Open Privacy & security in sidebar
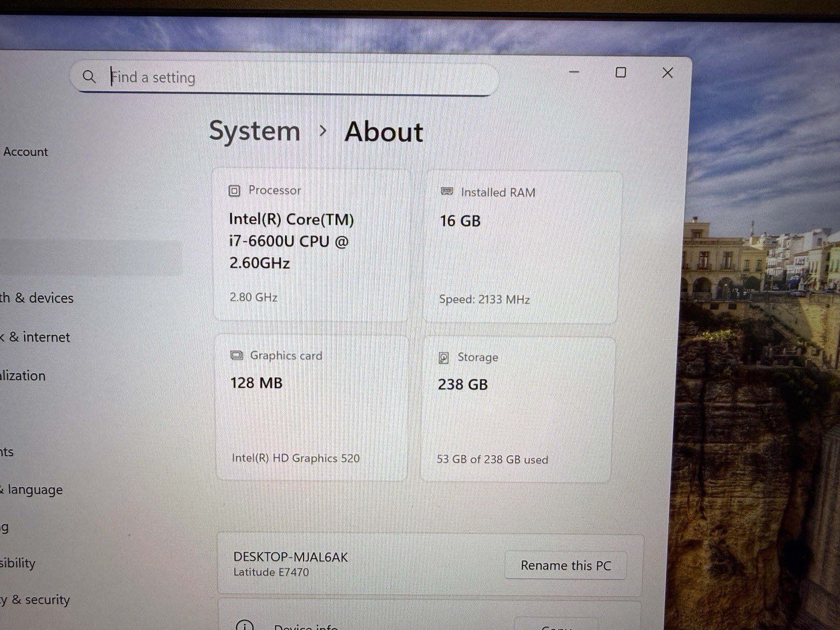The width and height of the screenshot is (840, 630). 35,600
